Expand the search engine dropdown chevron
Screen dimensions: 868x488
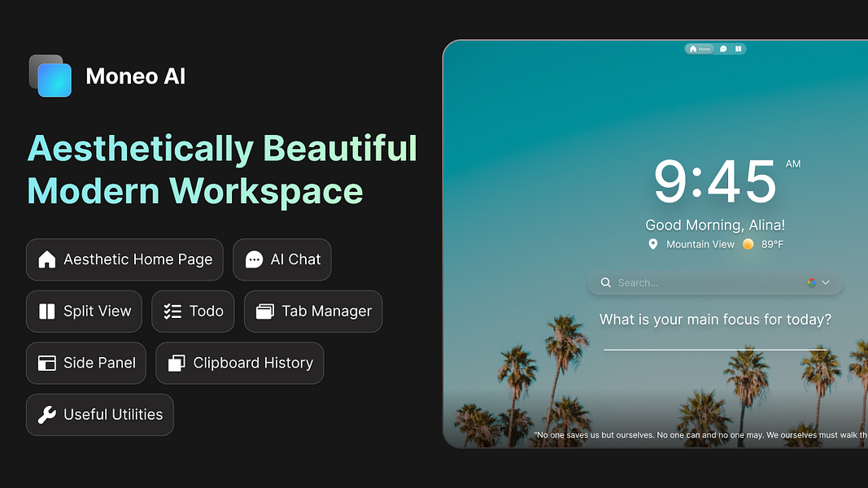[x=825, y=282]
